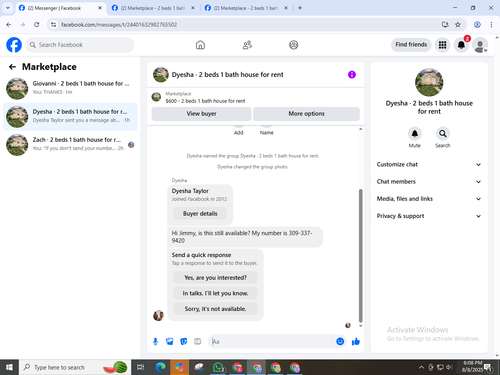Screen dimensions: 500x375
Task: Click the back arrow beside Marketplace
Action: coord(12,67)
